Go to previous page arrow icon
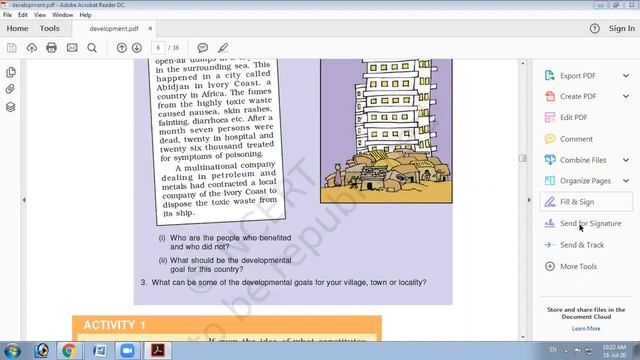Image resolution: width=640 pixels, height=360 pixels. (x=122, y=48)
